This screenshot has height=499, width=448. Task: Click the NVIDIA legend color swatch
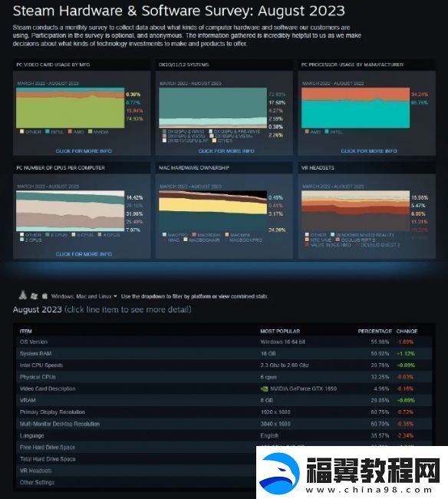91,131
